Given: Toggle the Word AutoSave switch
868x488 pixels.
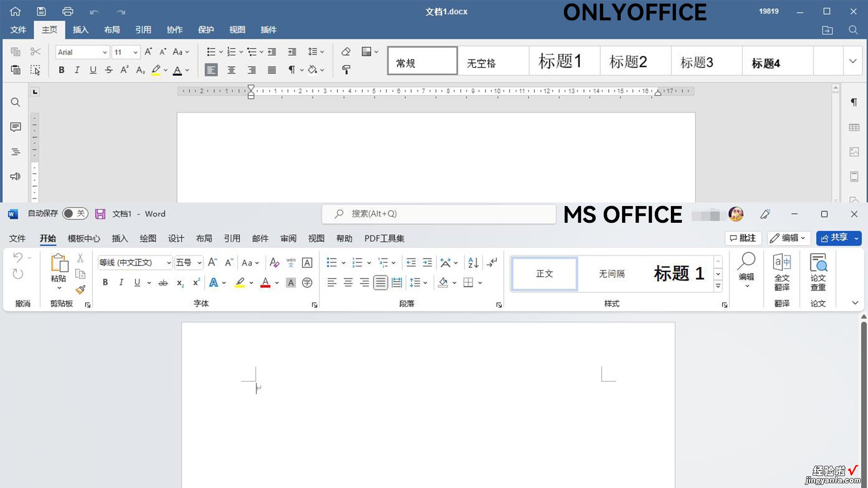Looking at the screenshot, I should [x=75, y=214].
